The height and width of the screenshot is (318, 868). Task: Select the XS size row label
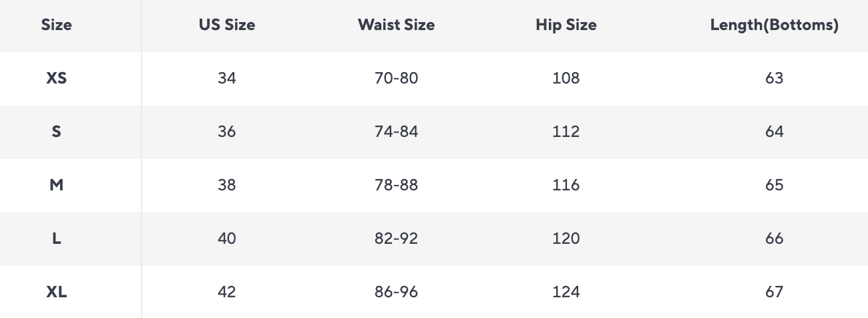click(x=57, y=78)
